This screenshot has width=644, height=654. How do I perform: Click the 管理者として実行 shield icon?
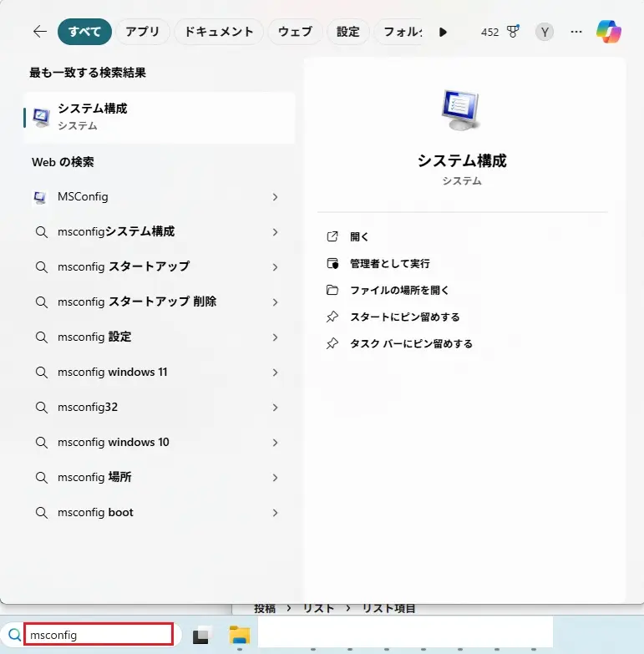(332, 263)
